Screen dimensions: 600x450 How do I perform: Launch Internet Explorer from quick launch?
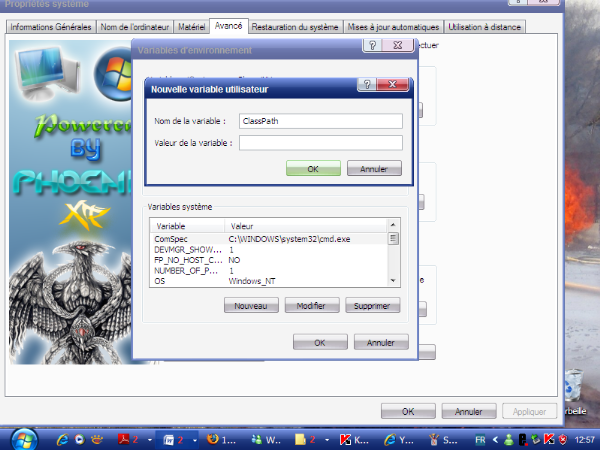(x=62, y=440)
